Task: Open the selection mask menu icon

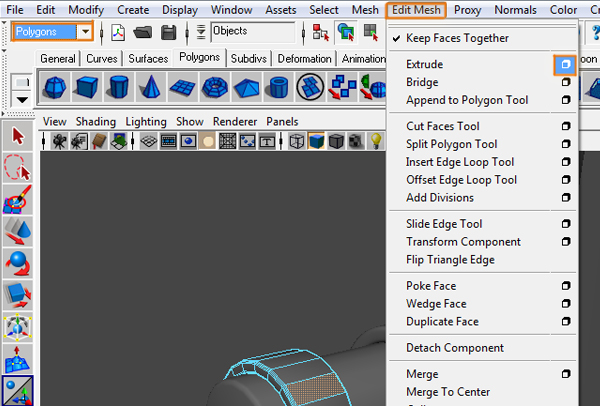Action: [201, 32]
